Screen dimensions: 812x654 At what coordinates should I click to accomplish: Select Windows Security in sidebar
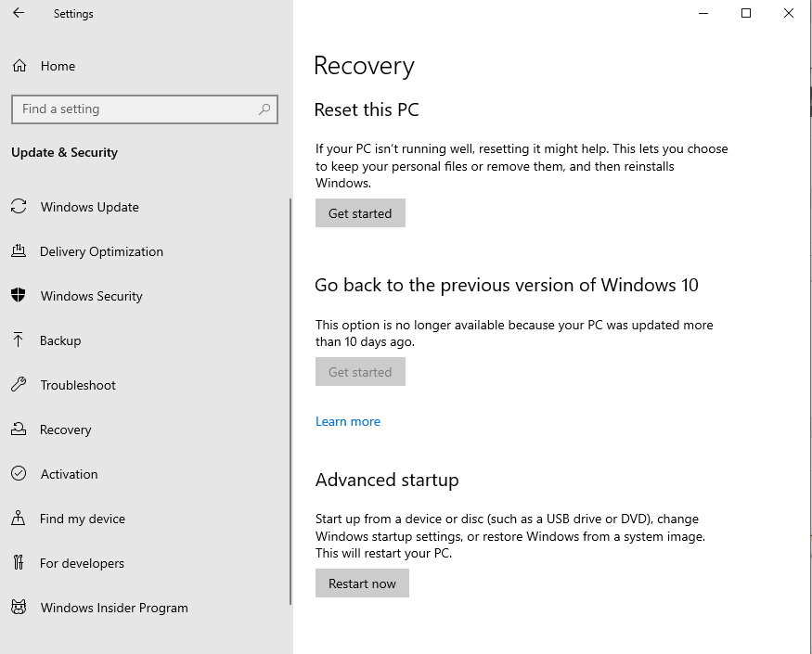(x=92, y=296)
